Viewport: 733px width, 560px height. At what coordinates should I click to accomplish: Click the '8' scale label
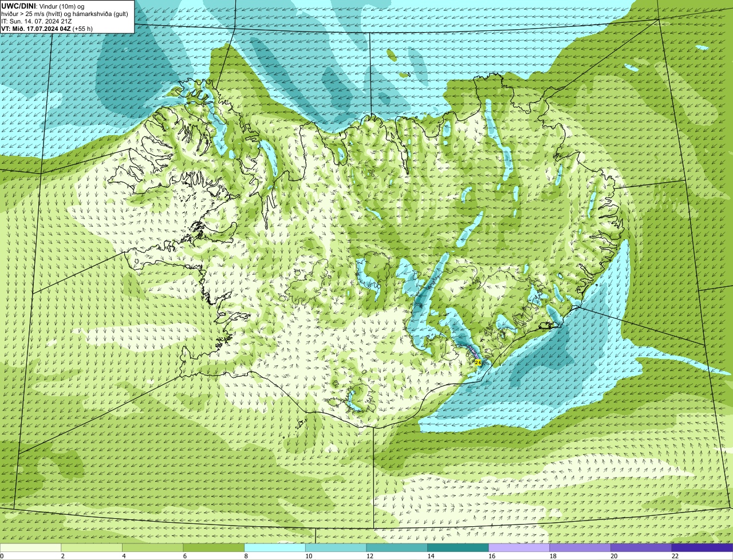pyautogui.click(x=246, y=556)
